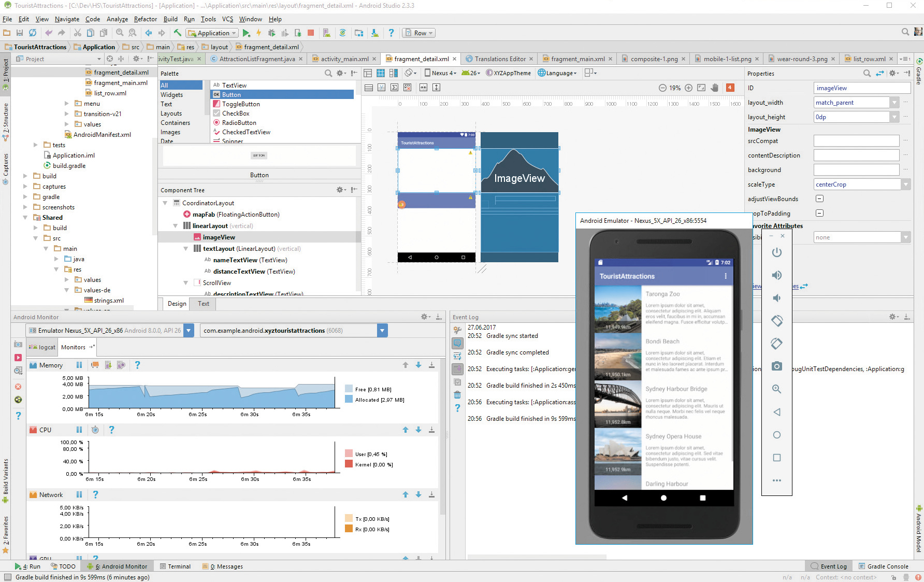The image size is (924, 582).
Task: Pause the Network monitor
Action: coord(79,494)
